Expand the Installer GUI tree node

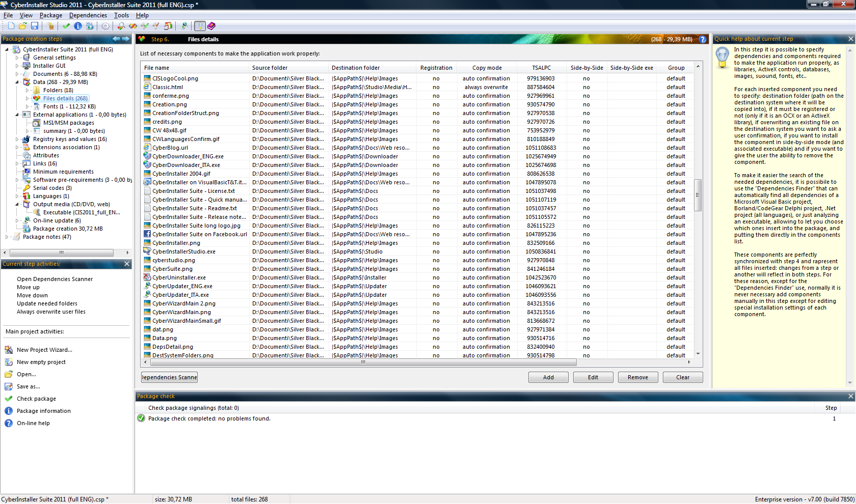coord(17,66)
